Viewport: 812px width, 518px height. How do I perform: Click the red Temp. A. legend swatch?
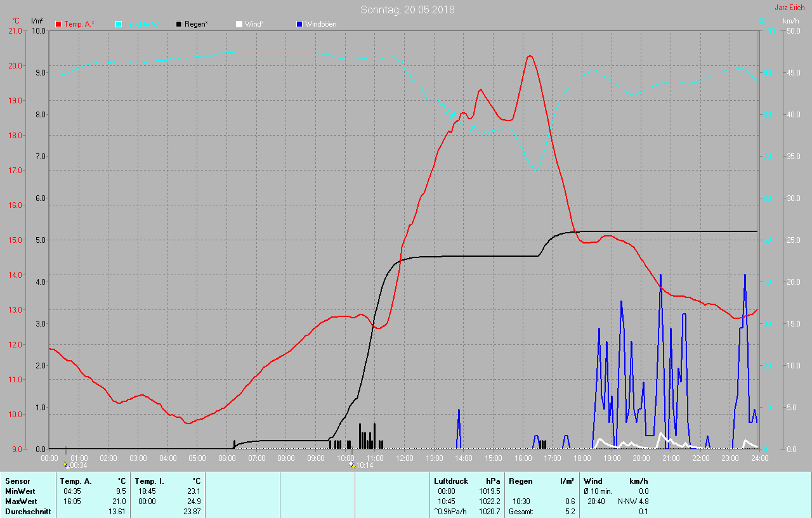tap(59, 24)
